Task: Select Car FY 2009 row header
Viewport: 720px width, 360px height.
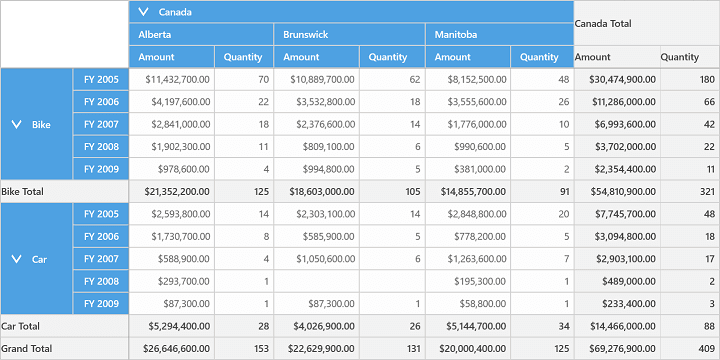Action: coord(101,304)
